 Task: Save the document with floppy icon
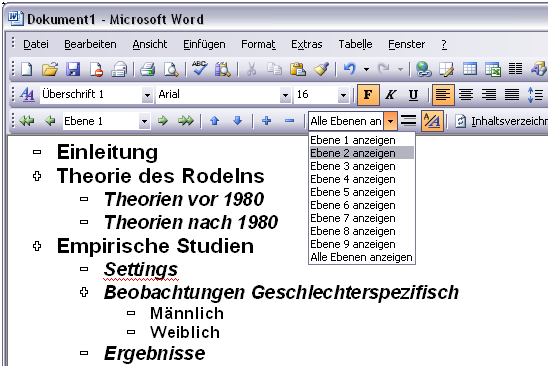pyautogui.click(x=73, y=69)
